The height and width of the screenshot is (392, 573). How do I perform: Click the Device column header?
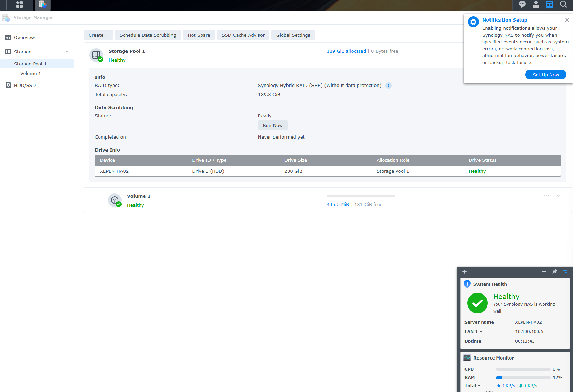(107, 160)
